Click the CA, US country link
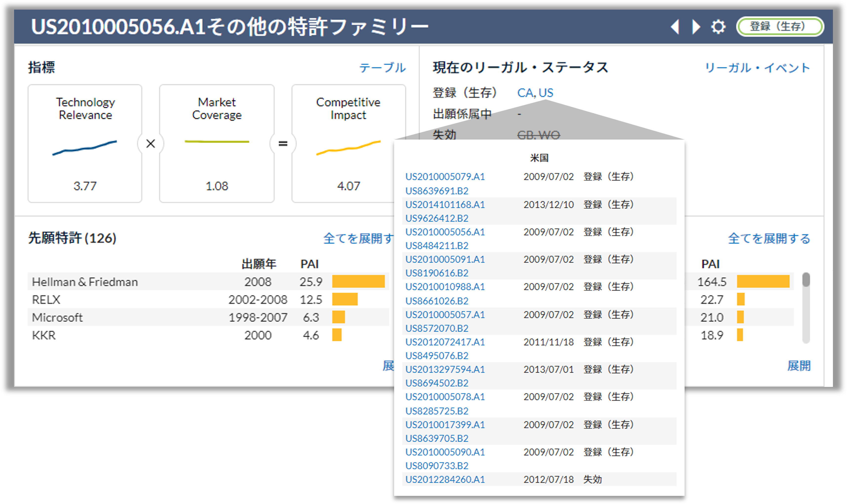The image size is (847, 504). point(535,92)
